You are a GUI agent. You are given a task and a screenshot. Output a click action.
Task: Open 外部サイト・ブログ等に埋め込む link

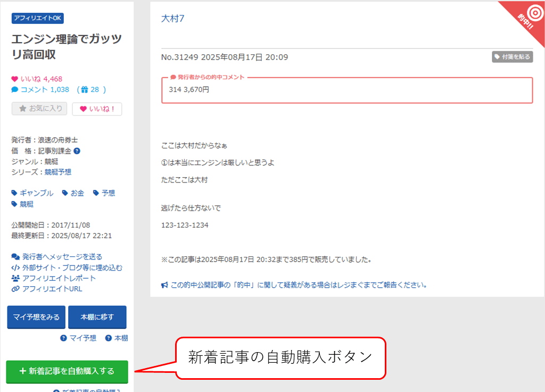(72, 268)
